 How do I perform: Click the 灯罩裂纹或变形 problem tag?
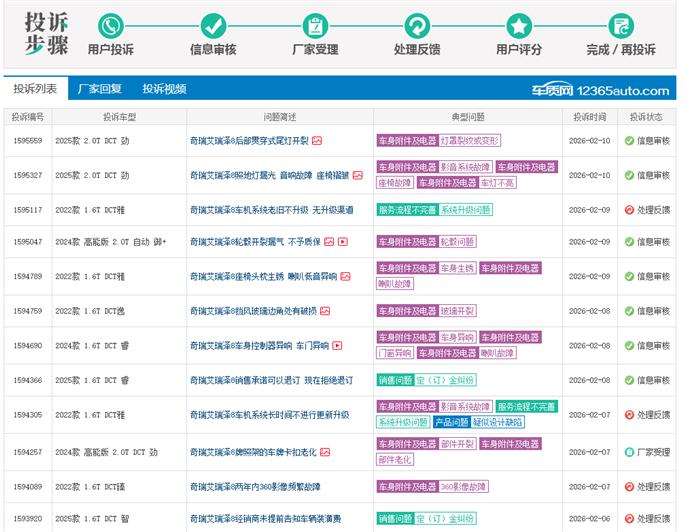click(x=470, y=141)
